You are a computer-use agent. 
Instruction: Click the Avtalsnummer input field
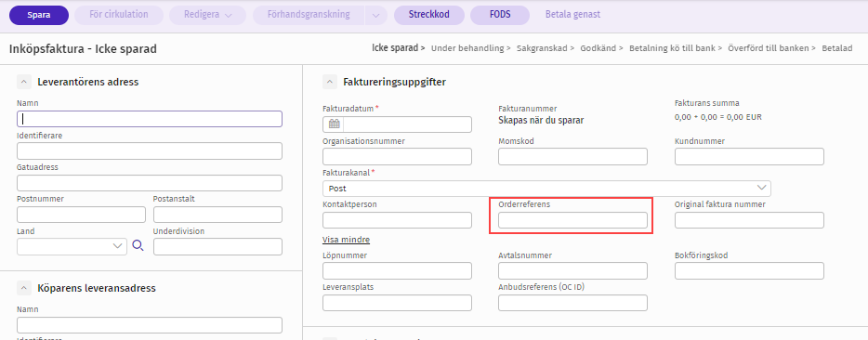(573, 270)
